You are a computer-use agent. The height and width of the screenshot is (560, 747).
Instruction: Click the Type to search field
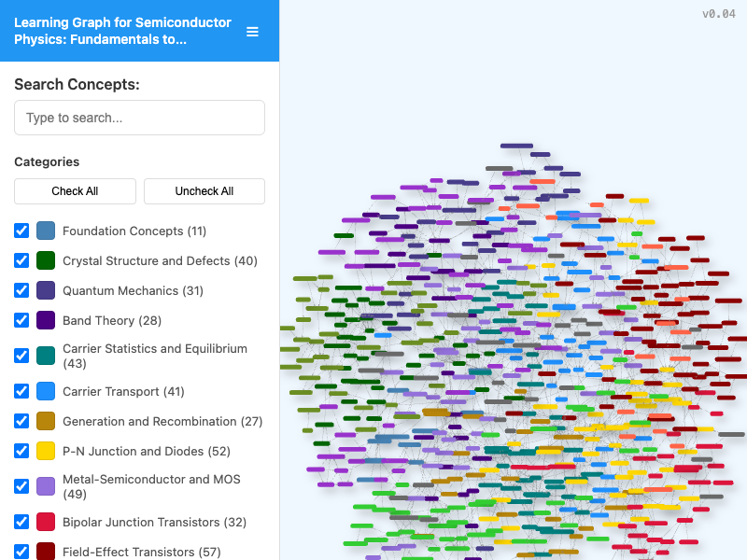(x=139, y=118)
